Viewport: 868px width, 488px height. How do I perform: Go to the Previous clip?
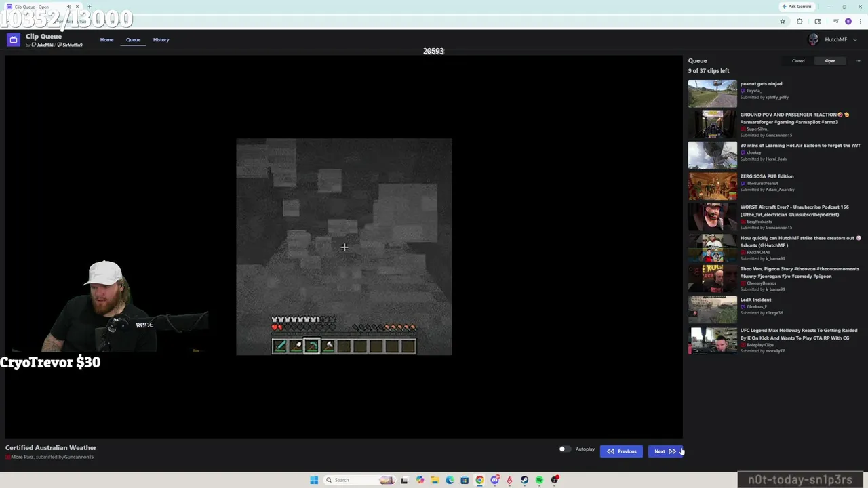click(621, 451)
